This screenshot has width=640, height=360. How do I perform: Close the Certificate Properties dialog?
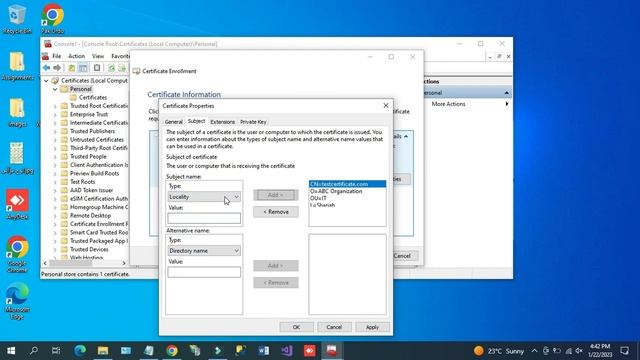coord(386,106)
